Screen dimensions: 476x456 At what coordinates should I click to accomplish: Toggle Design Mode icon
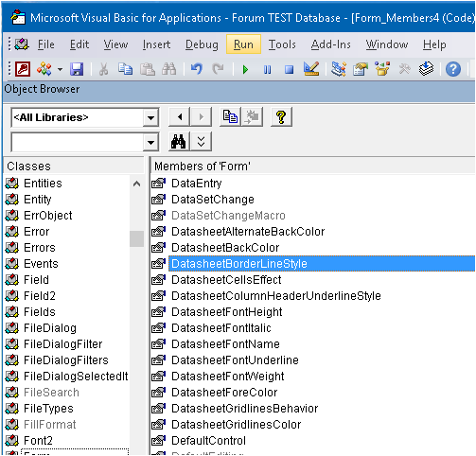pos(311,69)
